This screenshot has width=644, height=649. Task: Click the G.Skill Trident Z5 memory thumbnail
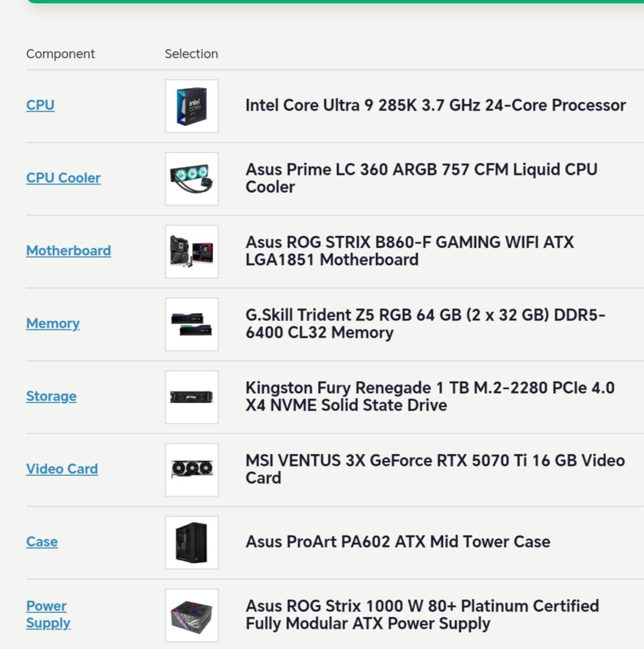pyautogui.click(x=192, y=324)
